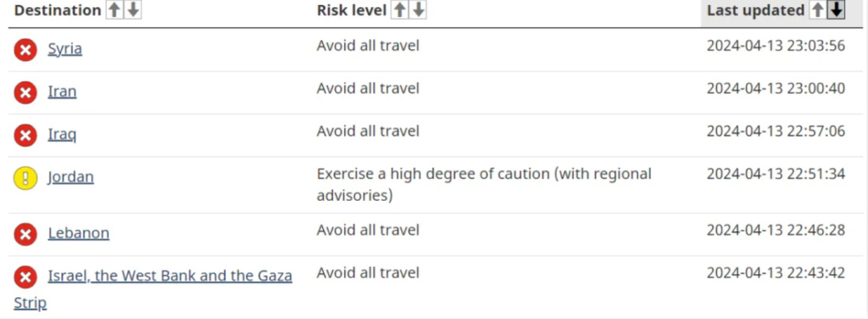Click red X icon beside Iraq
This screenshot has width=868, height=319.
[26, 135]
